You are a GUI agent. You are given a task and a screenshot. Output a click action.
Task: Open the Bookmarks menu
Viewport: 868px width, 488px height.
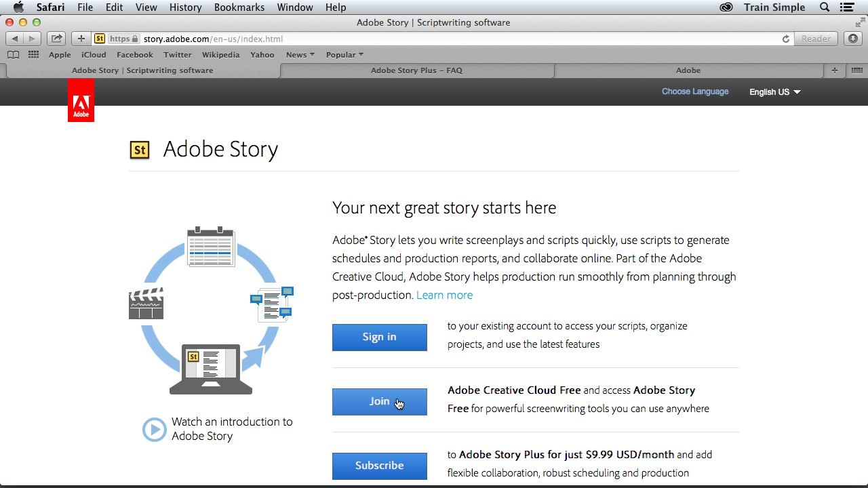[x=239, y=7]
